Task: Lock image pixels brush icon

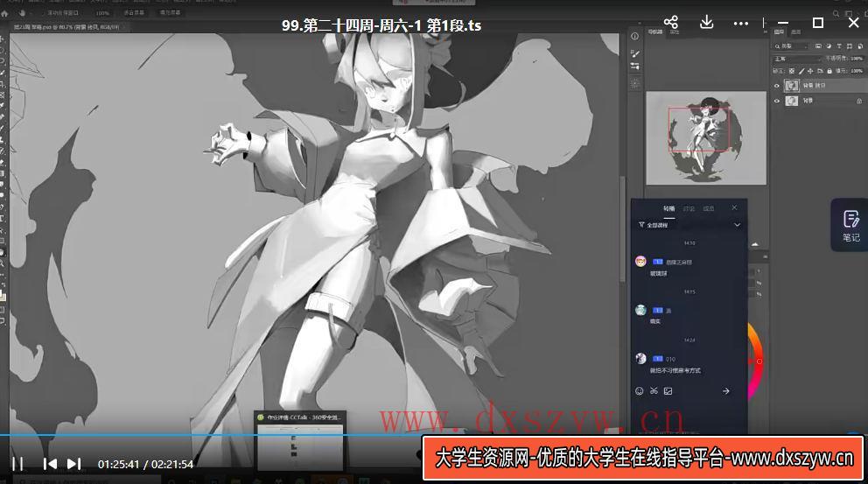Action: (x=801, y=71)
